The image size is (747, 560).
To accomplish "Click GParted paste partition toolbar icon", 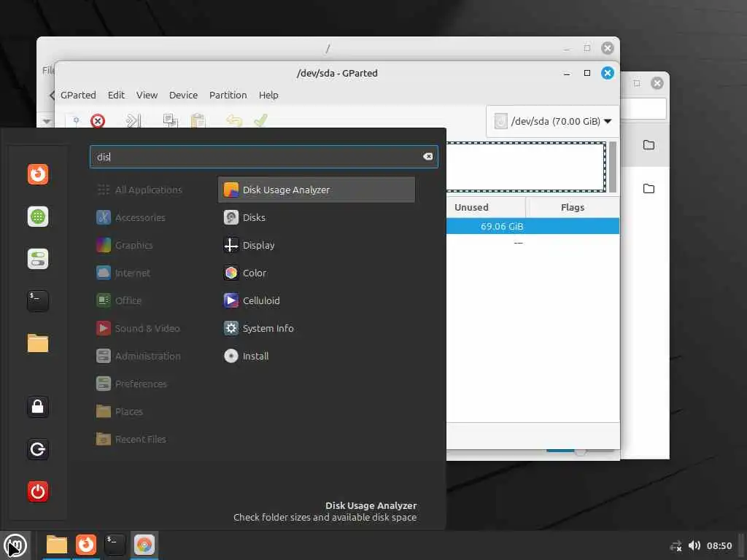I will point(198,121).
